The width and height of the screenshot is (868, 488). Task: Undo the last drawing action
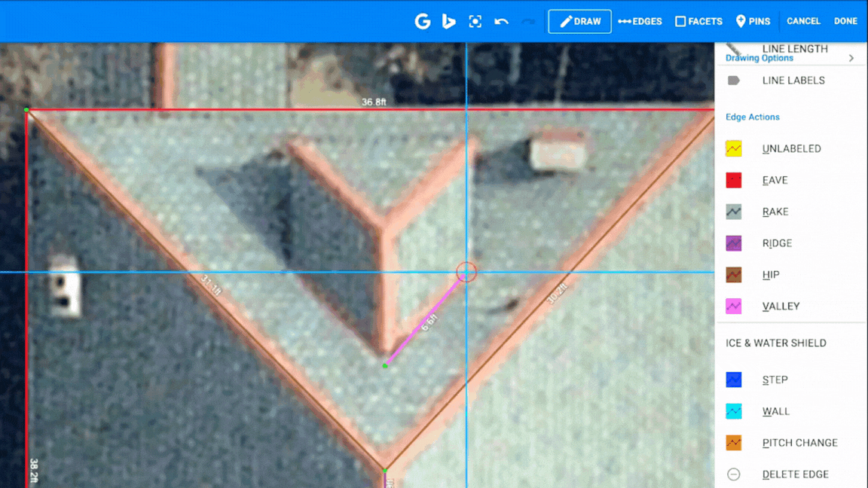(502, 22)
